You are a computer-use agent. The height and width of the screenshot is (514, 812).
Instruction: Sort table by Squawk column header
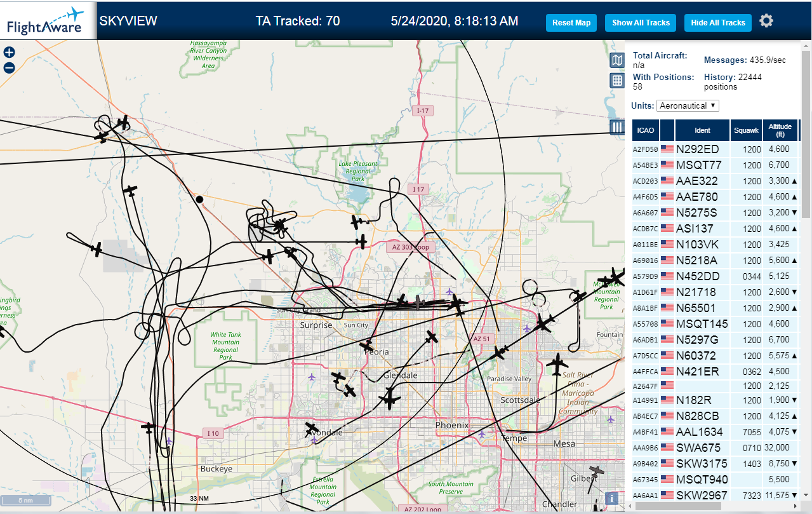click(746, 130)
